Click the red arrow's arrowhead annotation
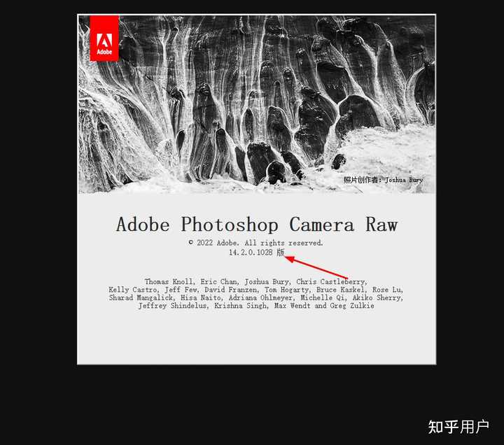This screenshot has height=445, width=504. pos(290,259)
